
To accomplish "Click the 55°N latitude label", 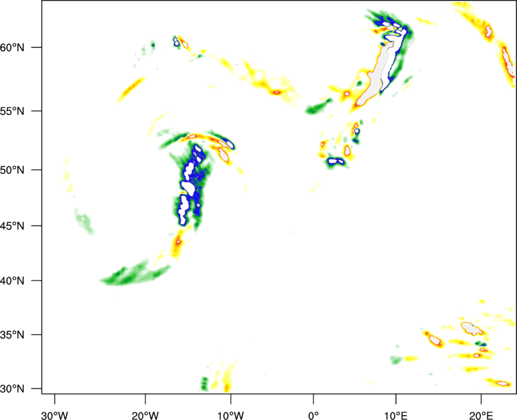I will tap(12, 111).
